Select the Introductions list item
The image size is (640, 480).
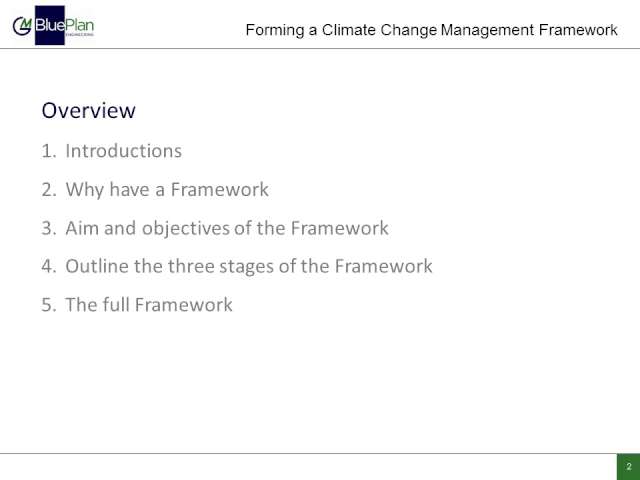[x=124, y=151]
